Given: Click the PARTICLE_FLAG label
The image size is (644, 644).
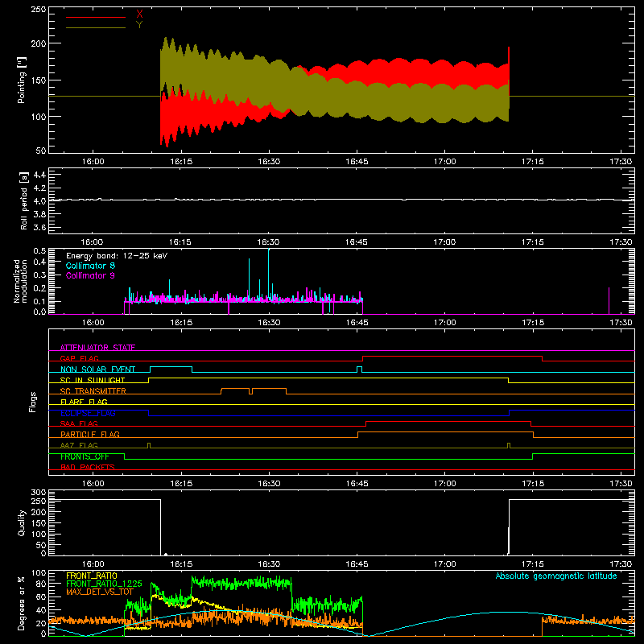Looking at the screenshot, I should tap(90, 434).
